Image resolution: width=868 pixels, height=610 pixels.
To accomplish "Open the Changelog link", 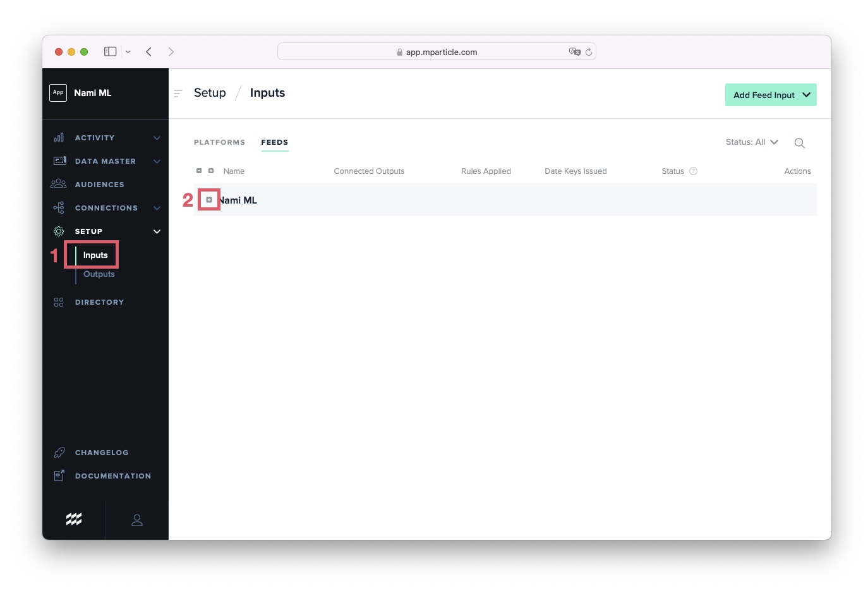I will tap(102, 453).
